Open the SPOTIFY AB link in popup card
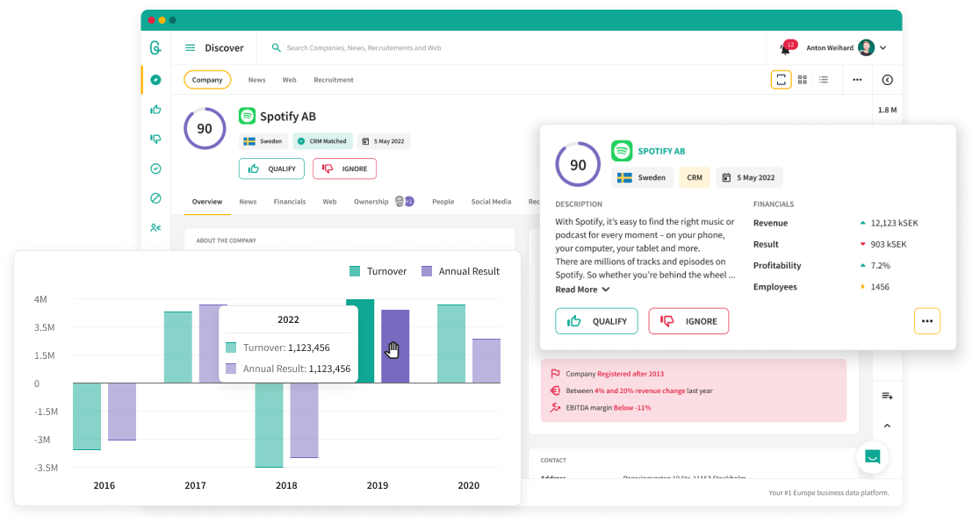Screen dimensions: 980x523 [x=661, y=151]
